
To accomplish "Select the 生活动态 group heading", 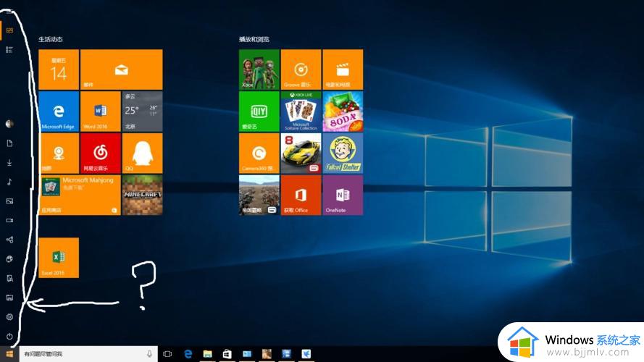I will (51, 39).
